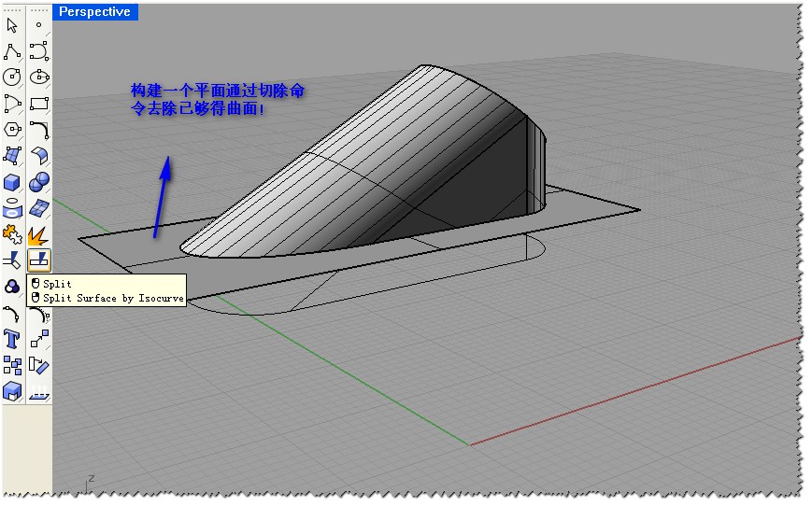812x506 pixels.
Task: Select the Rotate tool
Action: [x=39, y=366]
